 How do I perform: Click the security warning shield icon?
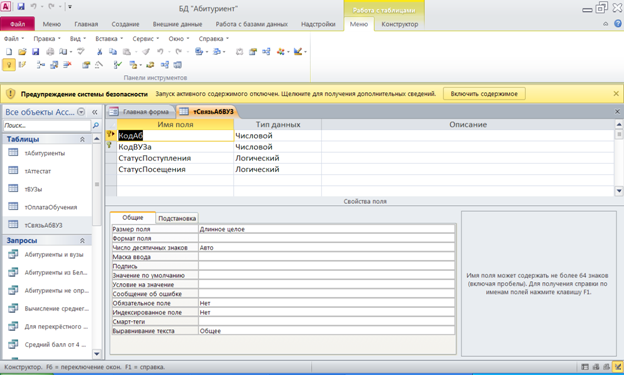coord(11,94)
